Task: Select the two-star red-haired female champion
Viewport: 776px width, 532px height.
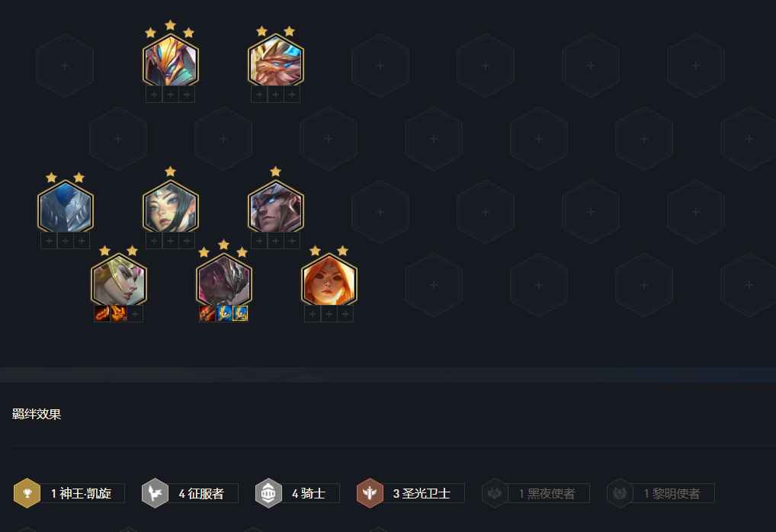Action: tap(329, 280)
